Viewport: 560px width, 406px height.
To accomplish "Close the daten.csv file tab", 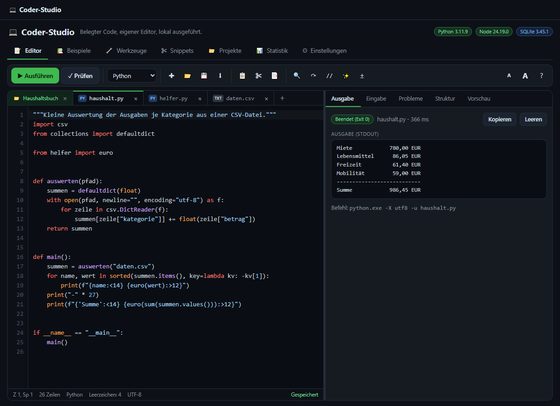I will pos(266,99).
